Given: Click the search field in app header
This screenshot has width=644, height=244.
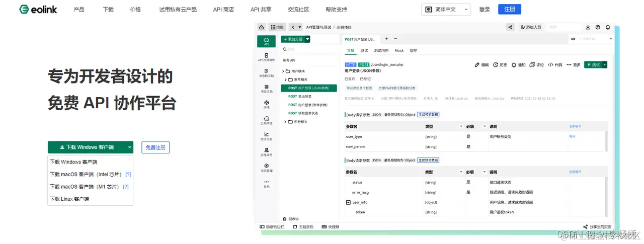Looking at the screenshot, I should 564,27.
